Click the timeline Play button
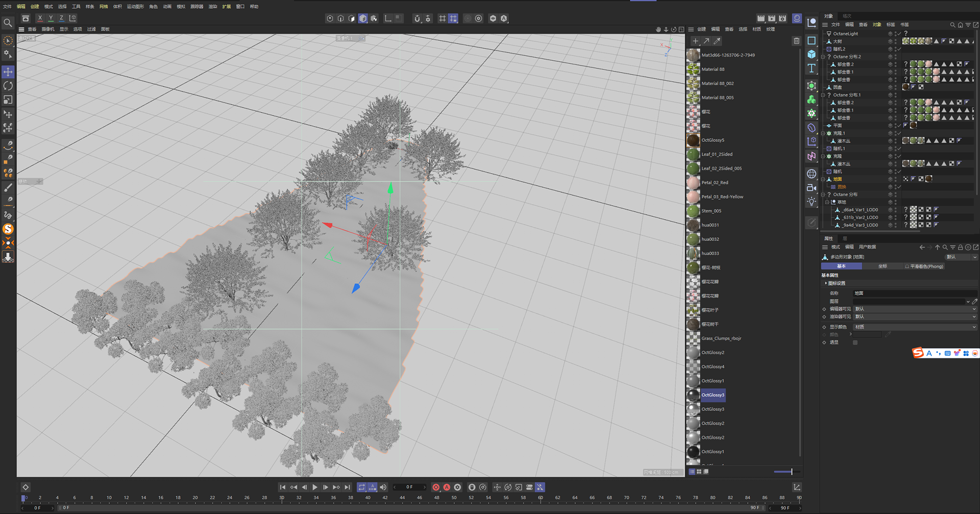The image size is (980, 514). tap(315, 487)
